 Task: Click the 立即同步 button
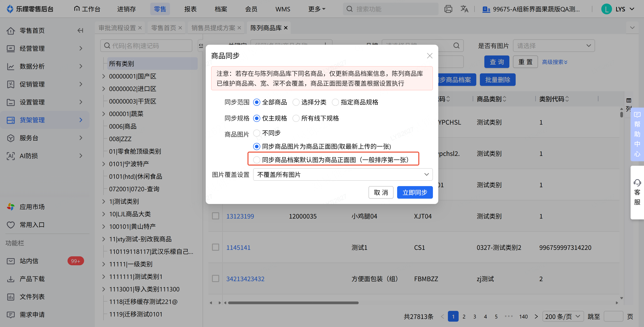point(415,192)
